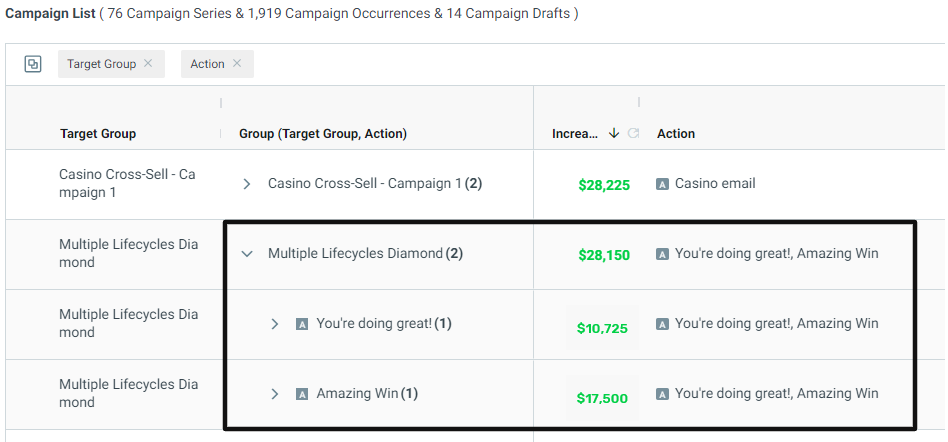Click the Casino email action text
This screenshot has width=948, height=442.
click(x=715, y=184)
